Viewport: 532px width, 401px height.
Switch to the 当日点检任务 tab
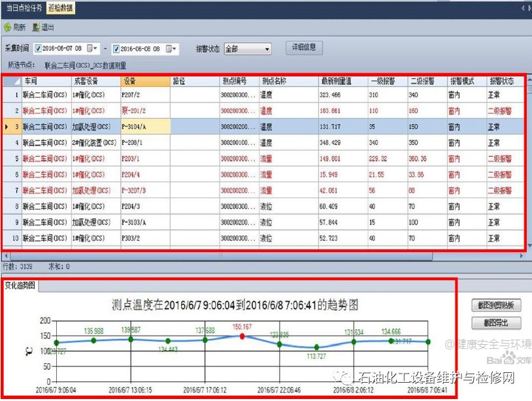tap(24, 8)
